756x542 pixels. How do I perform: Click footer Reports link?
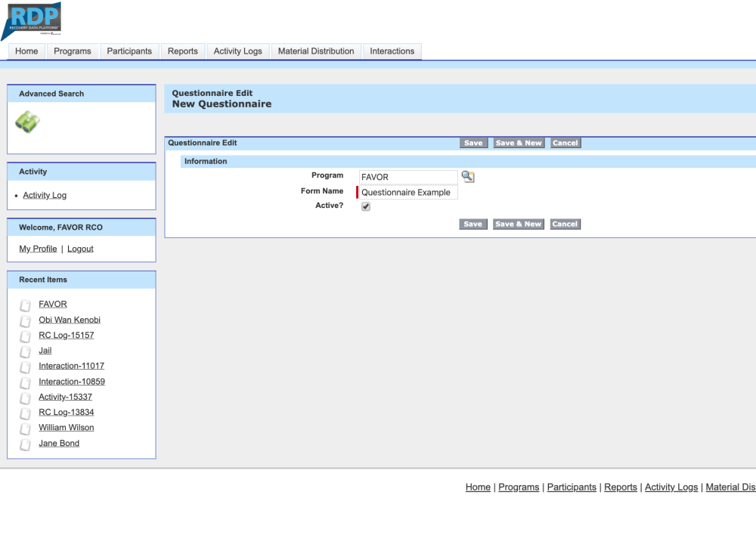[621, 487]
